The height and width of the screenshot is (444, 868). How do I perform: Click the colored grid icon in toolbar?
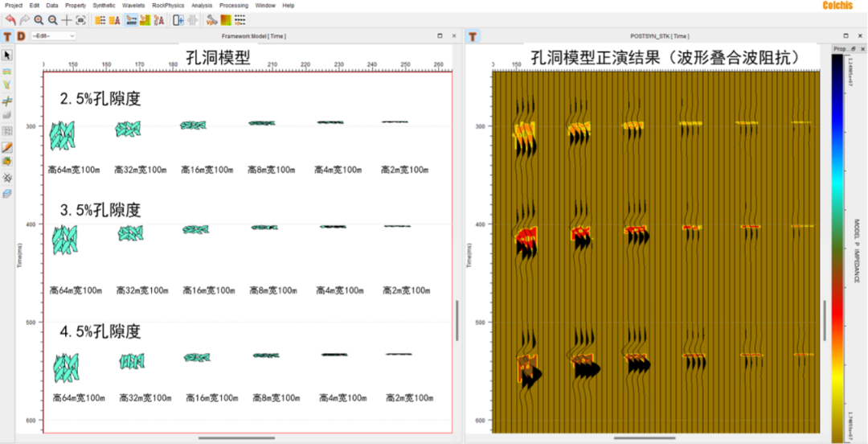coord(226,19)
